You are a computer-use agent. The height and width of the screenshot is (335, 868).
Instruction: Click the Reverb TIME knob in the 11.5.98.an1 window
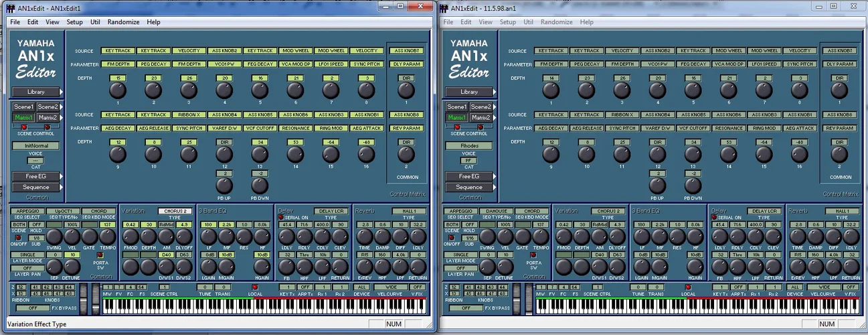pyautogui.click(x=798, y=237)
